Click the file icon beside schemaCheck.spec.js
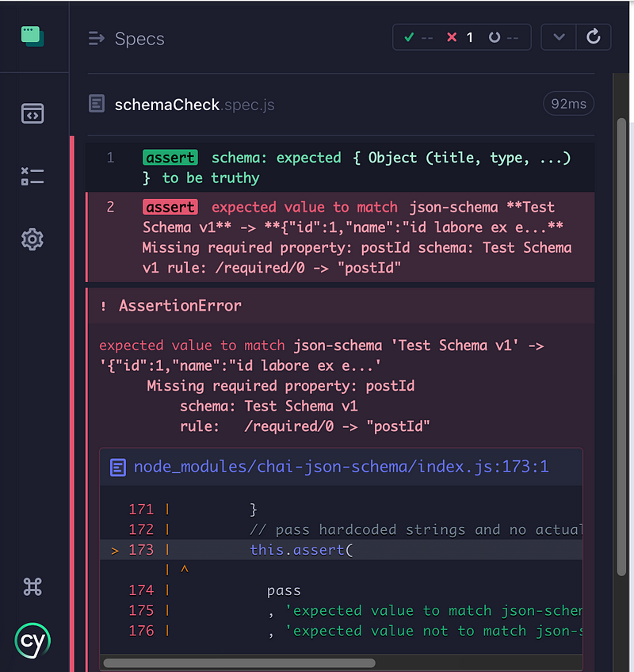Viewport: 634px width, 672px height. pyautogui.click(x=97, y=104)
